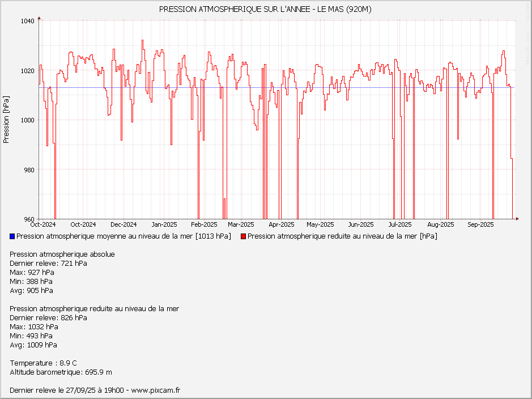The width and height of the screenshot is (532, 399).
Task: Click the blue legend color square
Action: (12, 236)
